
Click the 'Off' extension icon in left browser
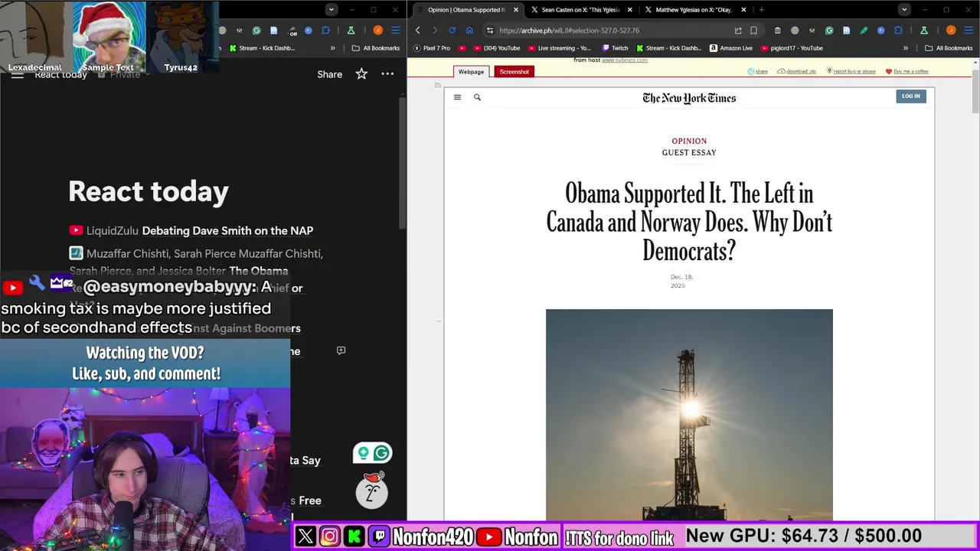pyautogui.click(x=292, y=31)
